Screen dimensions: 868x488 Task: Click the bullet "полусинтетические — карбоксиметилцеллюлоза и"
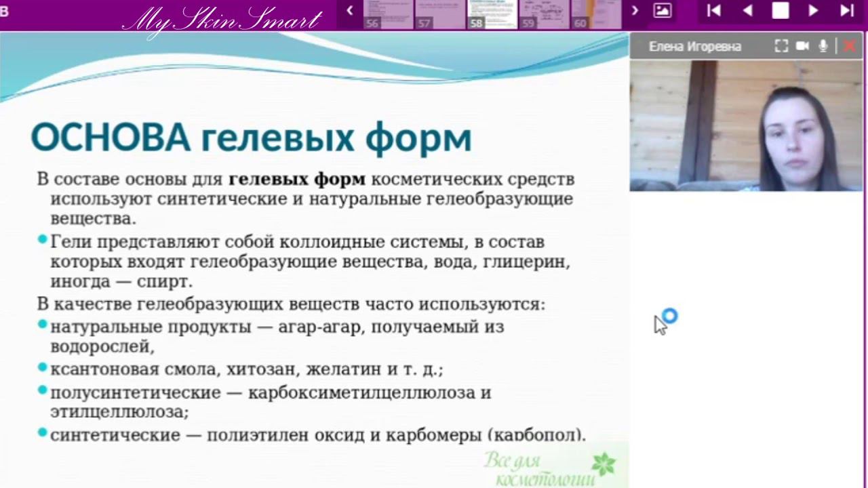point(271,392)
